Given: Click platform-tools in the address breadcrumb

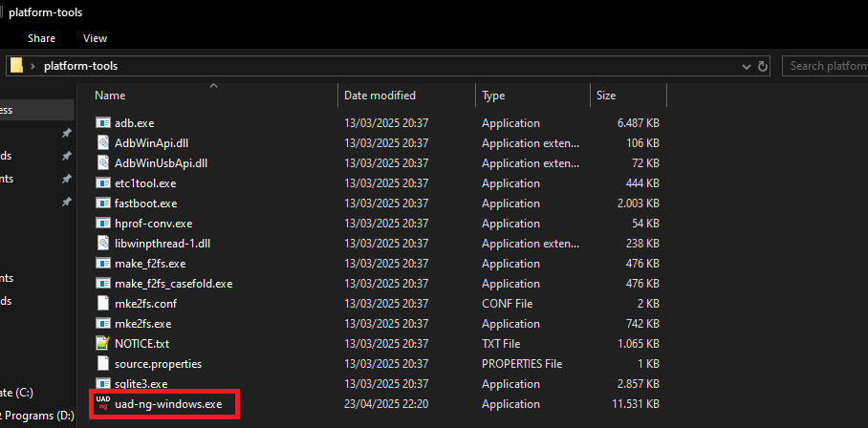Looking at the screenshot, I should tap(79, 66).
